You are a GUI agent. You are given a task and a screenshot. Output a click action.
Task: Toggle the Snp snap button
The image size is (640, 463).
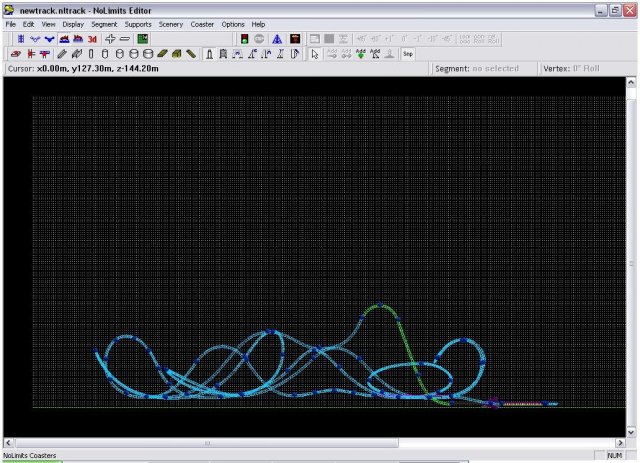(408, 54)
